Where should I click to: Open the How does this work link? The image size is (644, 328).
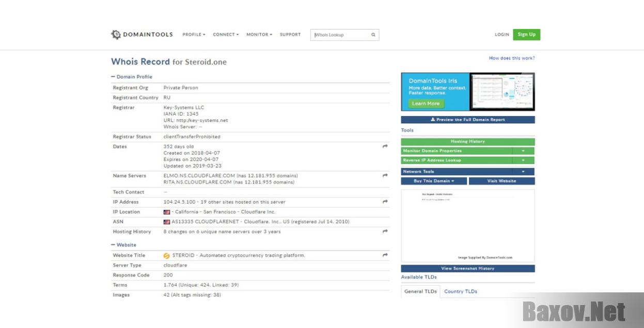512,58
